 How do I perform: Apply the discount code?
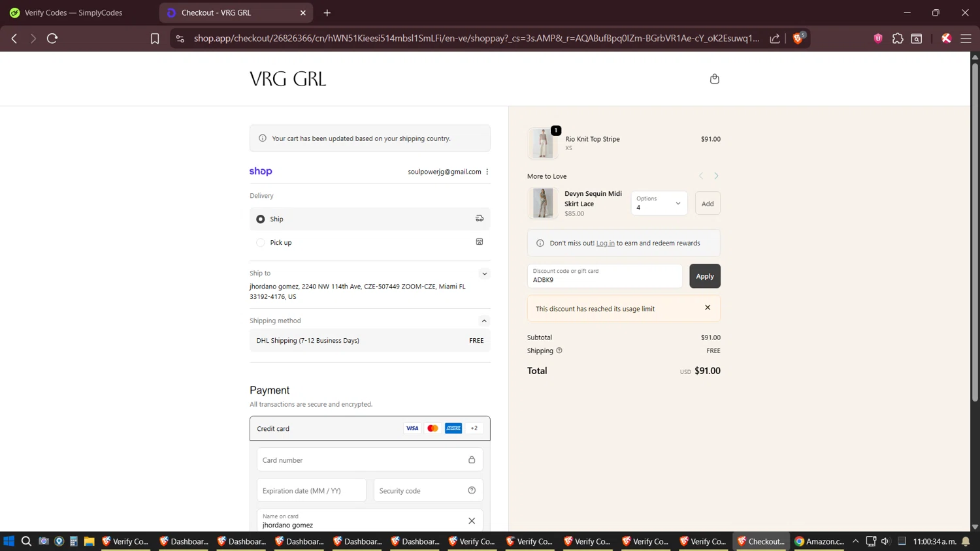pos(705,276)
